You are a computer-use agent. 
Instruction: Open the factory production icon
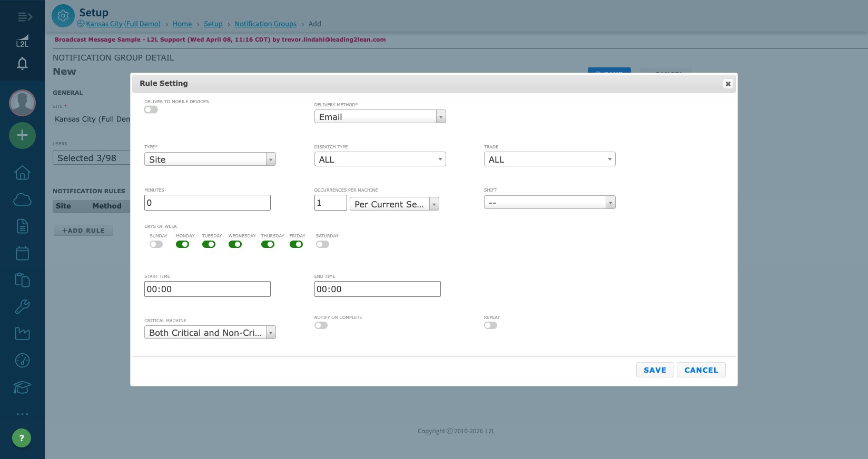click(x=22, y=333)
